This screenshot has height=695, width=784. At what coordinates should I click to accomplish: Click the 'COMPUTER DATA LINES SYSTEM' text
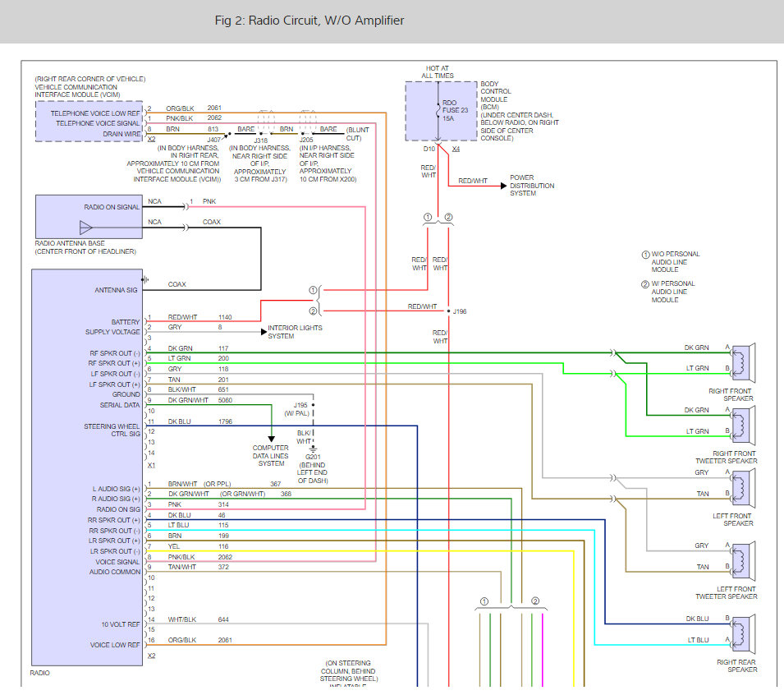point(270,455)
